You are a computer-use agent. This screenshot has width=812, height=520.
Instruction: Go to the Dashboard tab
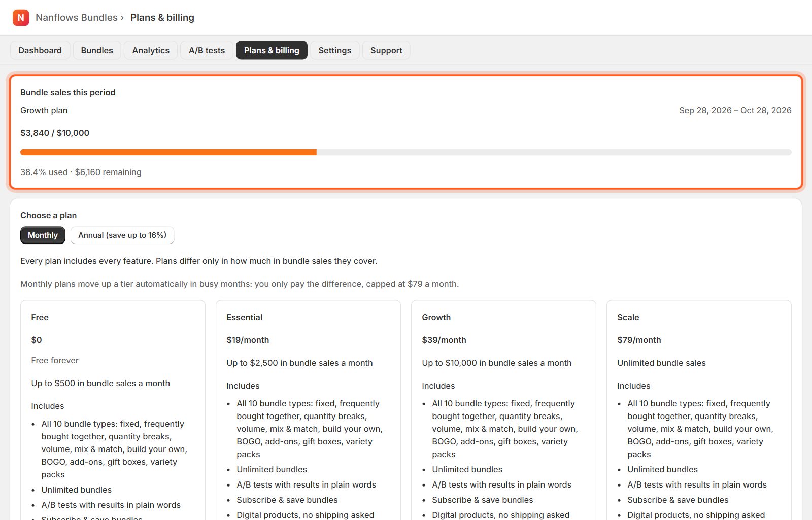(x=40, y=50)
